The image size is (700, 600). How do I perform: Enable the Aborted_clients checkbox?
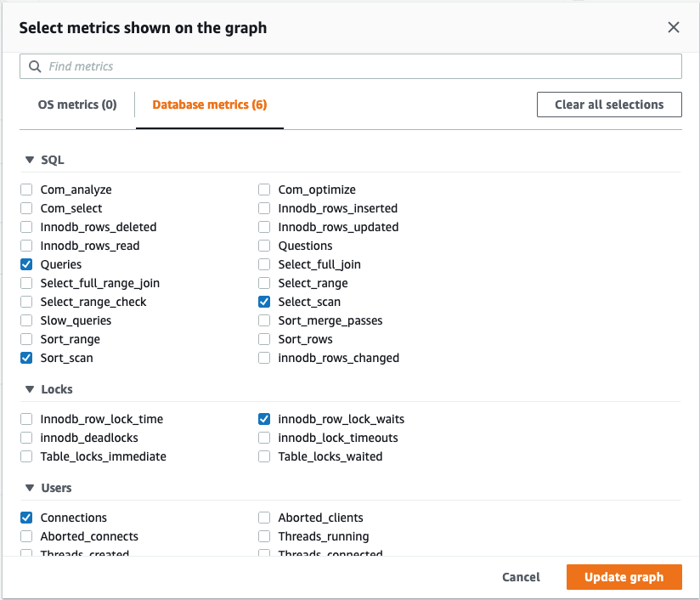click(x=264, y=518)
